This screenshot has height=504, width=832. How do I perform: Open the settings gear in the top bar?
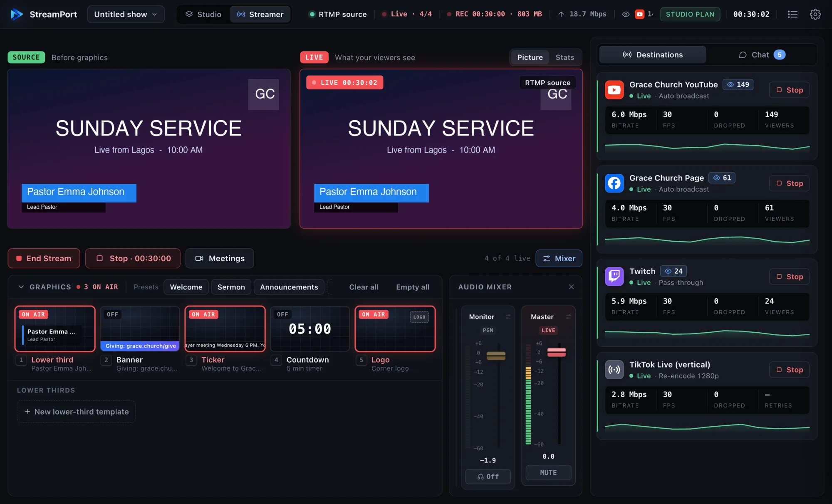815,14
